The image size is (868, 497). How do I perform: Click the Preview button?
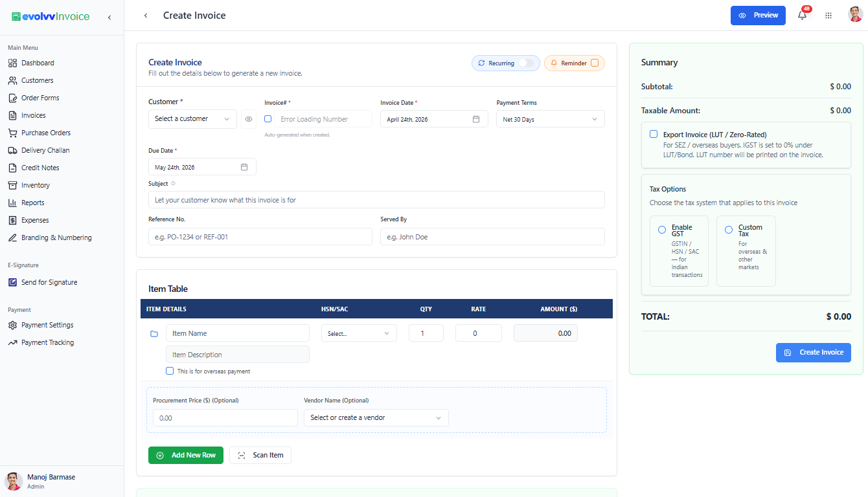758,16
